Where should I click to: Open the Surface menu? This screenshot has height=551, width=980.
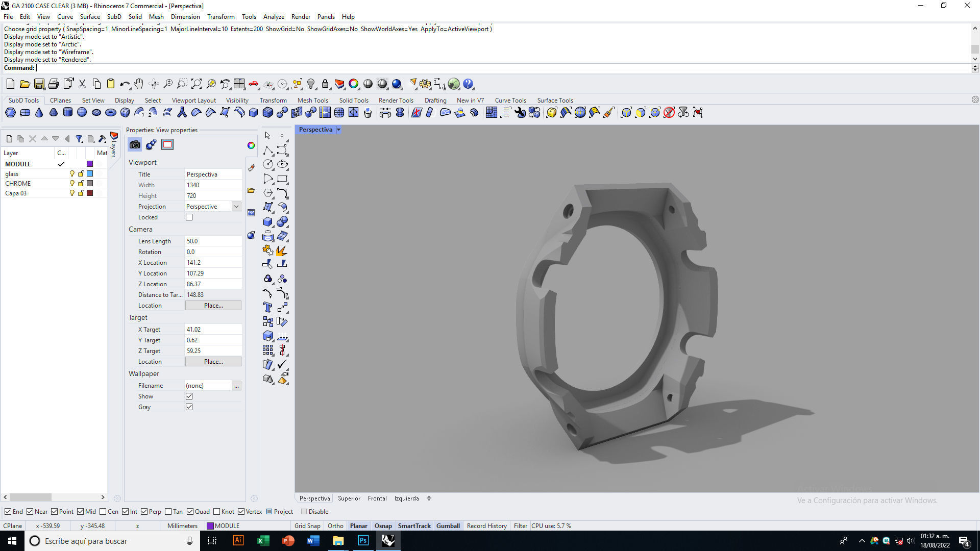[x=90, y=17]
